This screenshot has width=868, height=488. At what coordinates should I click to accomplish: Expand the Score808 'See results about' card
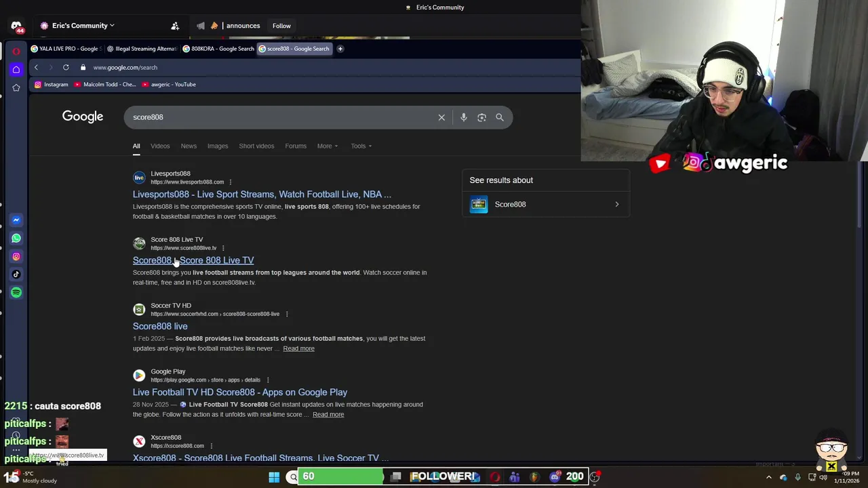pos(546,204)
